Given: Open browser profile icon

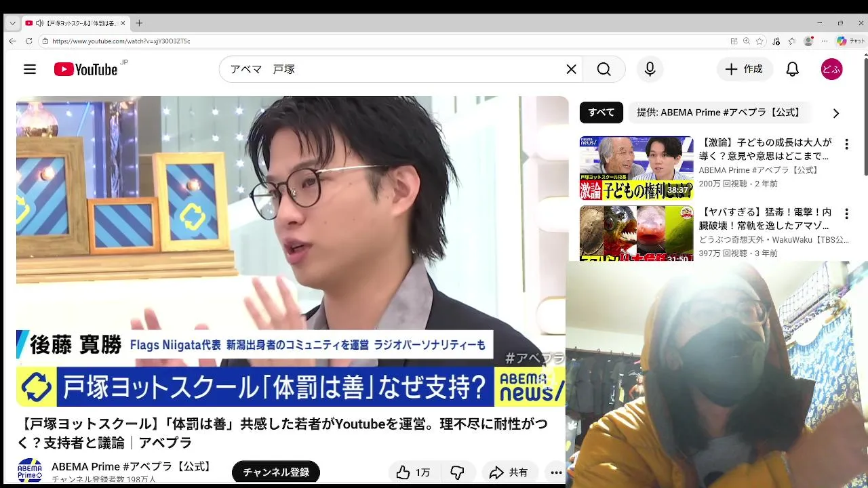Looking at the screenshot, I should pyautogui.click(x=808, y=41).
